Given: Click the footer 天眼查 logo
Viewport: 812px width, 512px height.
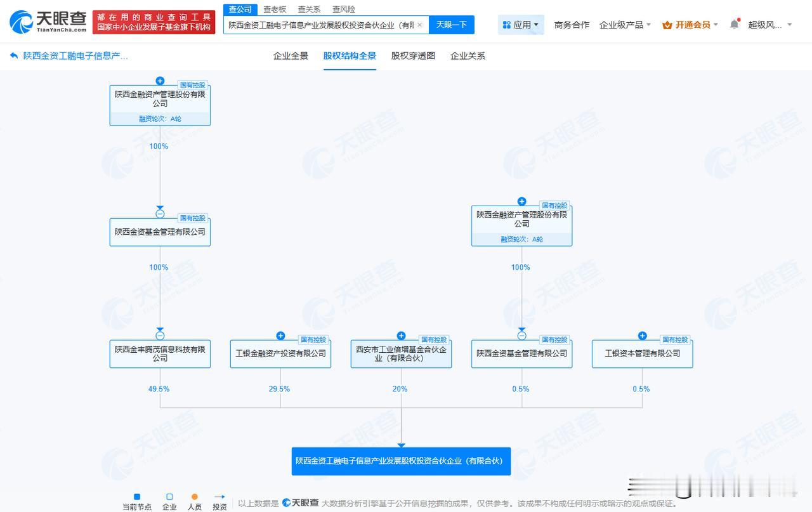Looking at the screenshot, I should pyautogui.click(x=300, y=502).
